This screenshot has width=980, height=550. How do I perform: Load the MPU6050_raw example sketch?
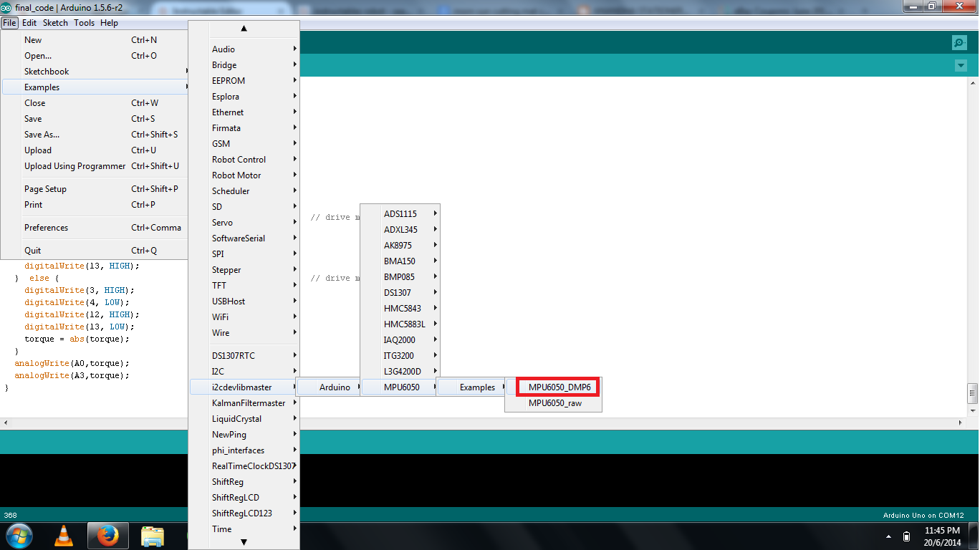click(554, 403)
